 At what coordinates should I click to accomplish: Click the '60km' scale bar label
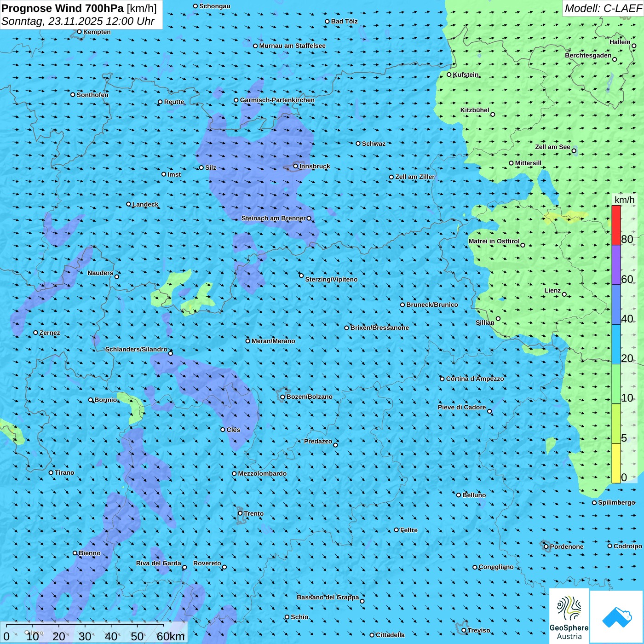171,636
